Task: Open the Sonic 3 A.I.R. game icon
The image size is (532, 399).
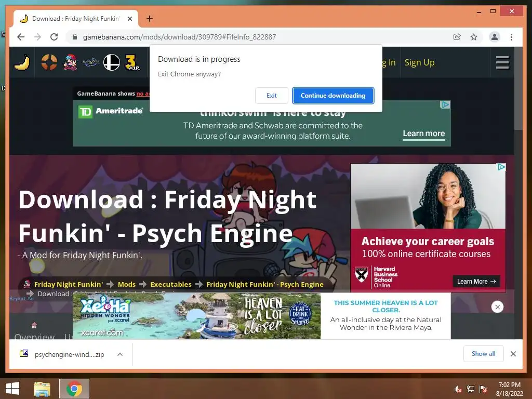Action: [x=131, y=62]
